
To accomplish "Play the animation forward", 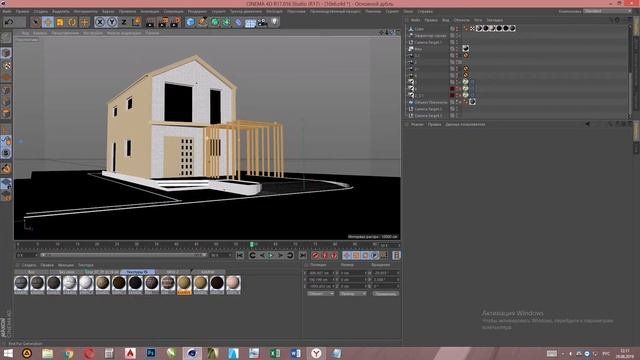I will coord(271,256).
